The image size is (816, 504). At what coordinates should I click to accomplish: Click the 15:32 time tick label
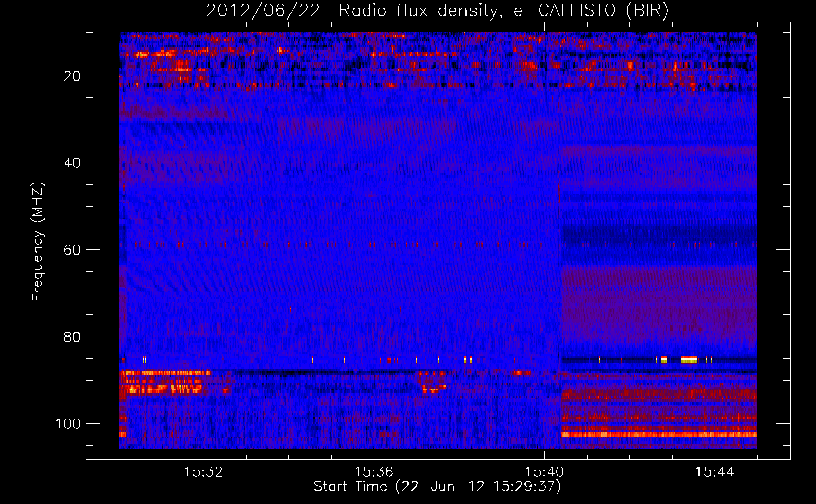204,472
